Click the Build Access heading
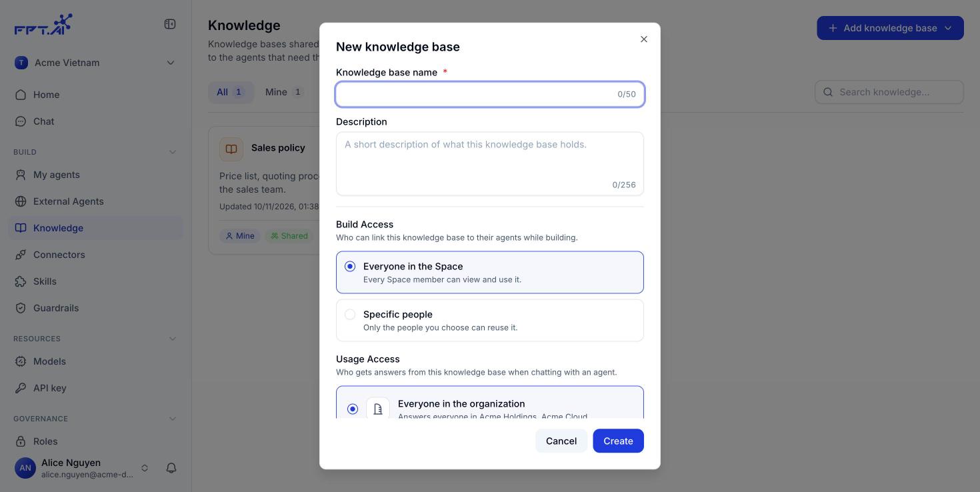 click(365, 224)
